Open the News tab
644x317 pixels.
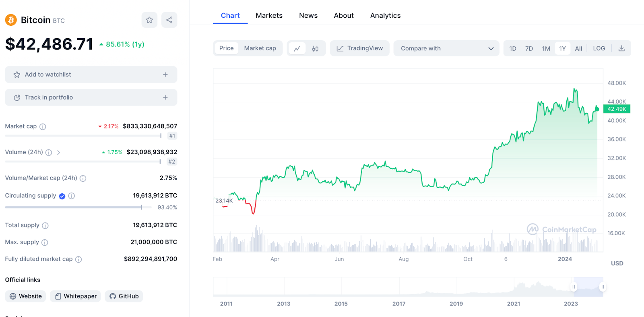[308, 15]
